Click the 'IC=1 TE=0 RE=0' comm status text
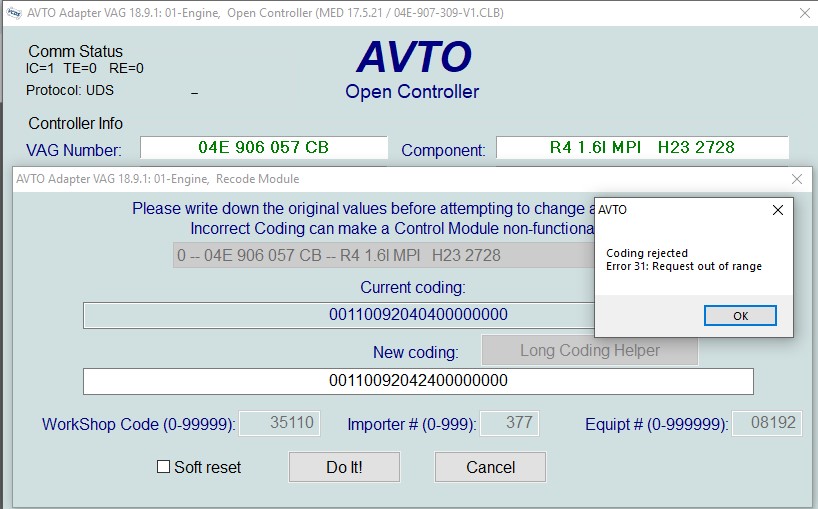 (85, 68)
